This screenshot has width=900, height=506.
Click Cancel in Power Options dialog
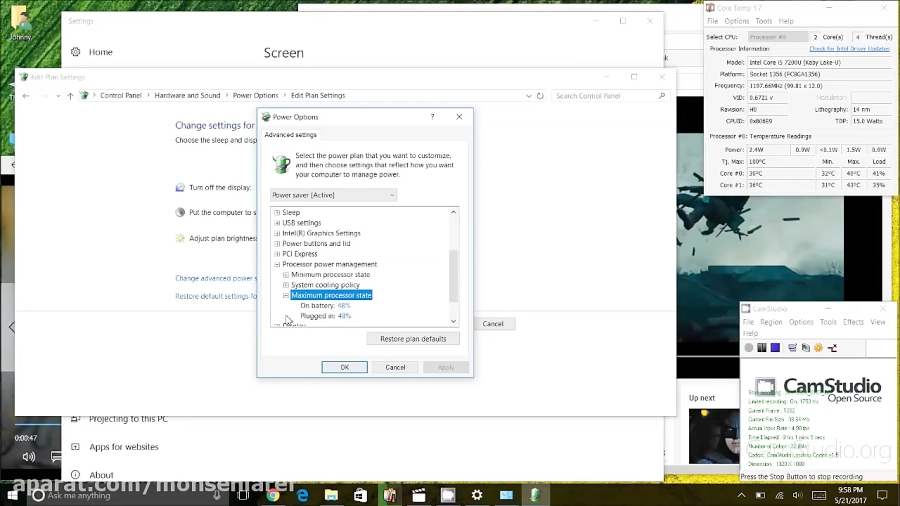click(395, 367)
